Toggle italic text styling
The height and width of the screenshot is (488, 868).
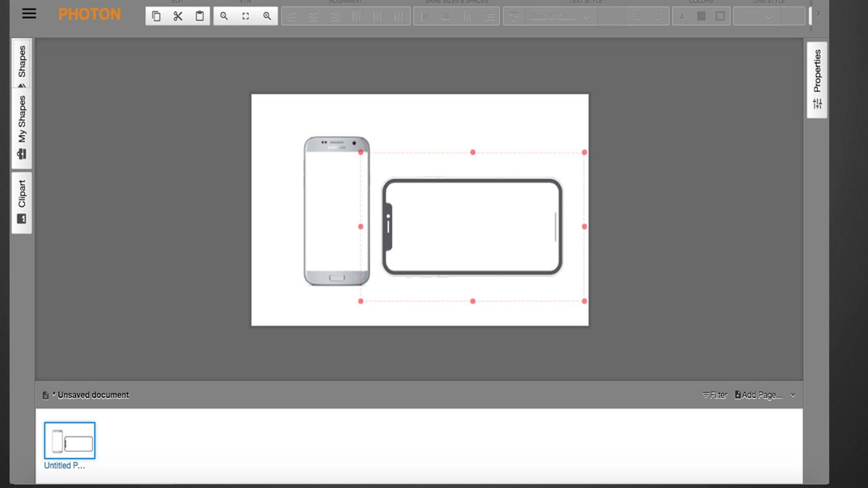coord(659,16)
